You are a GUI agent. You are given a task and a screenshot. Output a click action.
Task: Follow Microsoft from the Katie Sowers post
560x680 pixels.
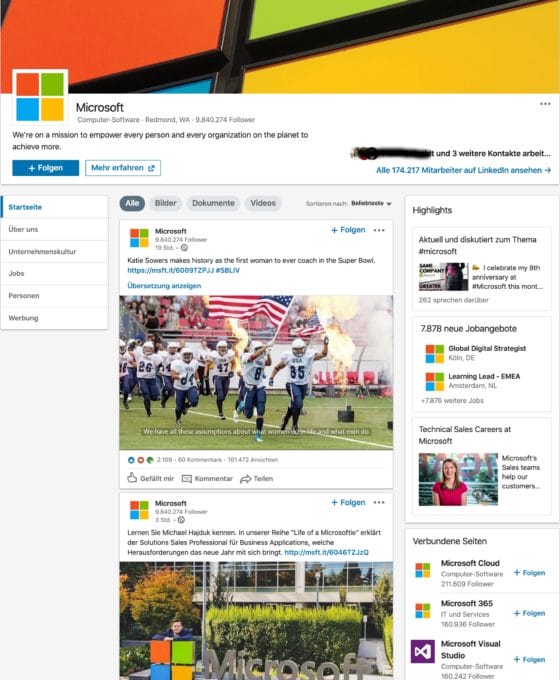348,230
